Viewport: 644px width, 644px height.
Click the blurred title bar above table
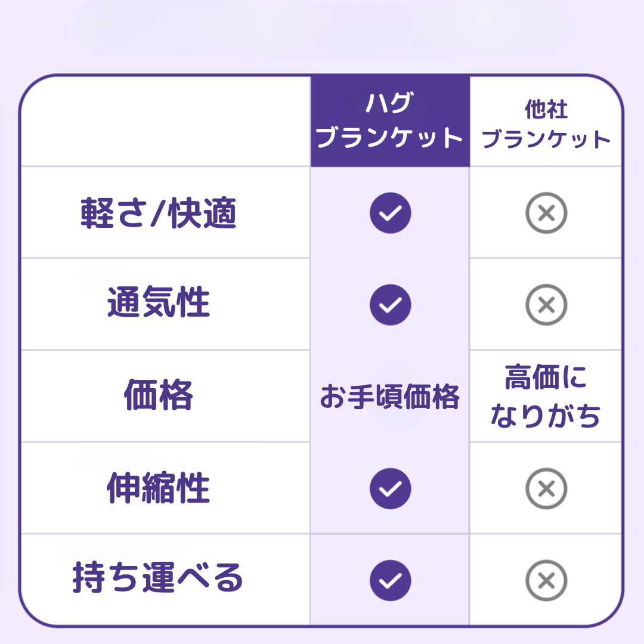(x=325, y=27)
